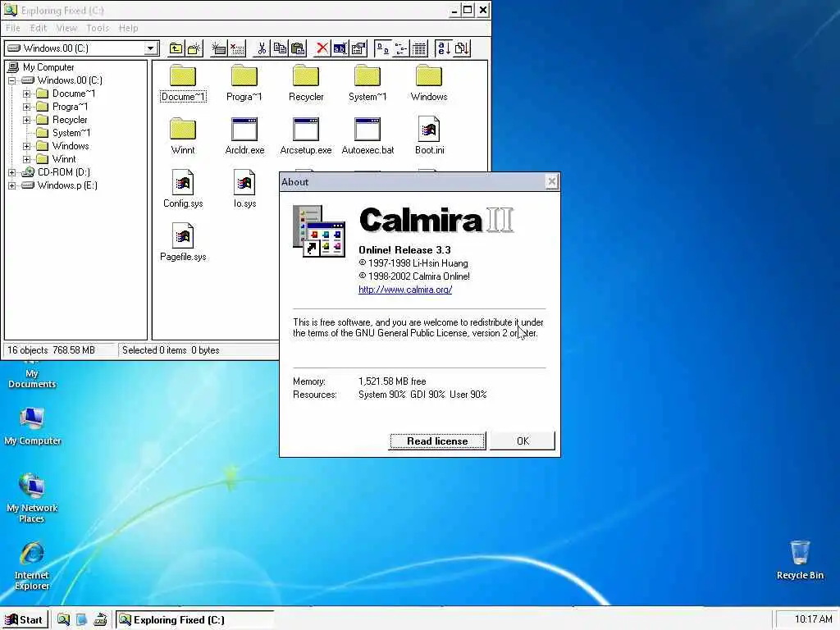The image size is (840, 630).
Task: Expand the CD-ROM (D:) tree node
Action: point(12,172)
